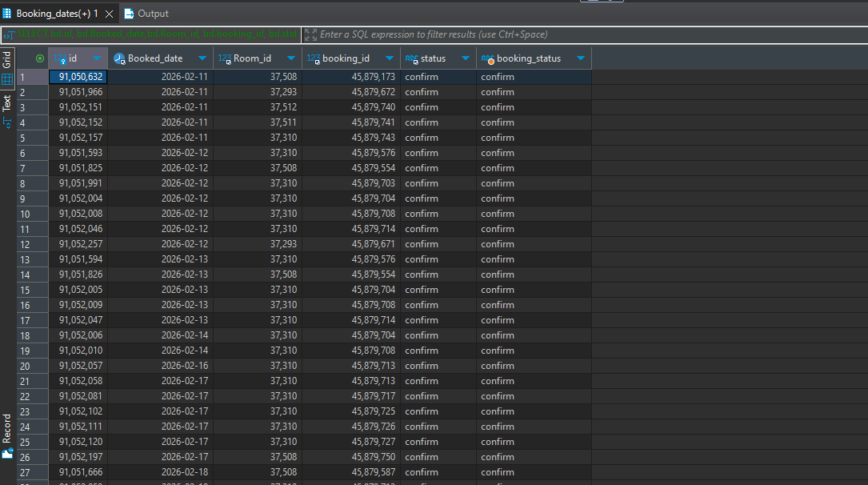Click id cell 91,052,057

[x=78, y=366]
